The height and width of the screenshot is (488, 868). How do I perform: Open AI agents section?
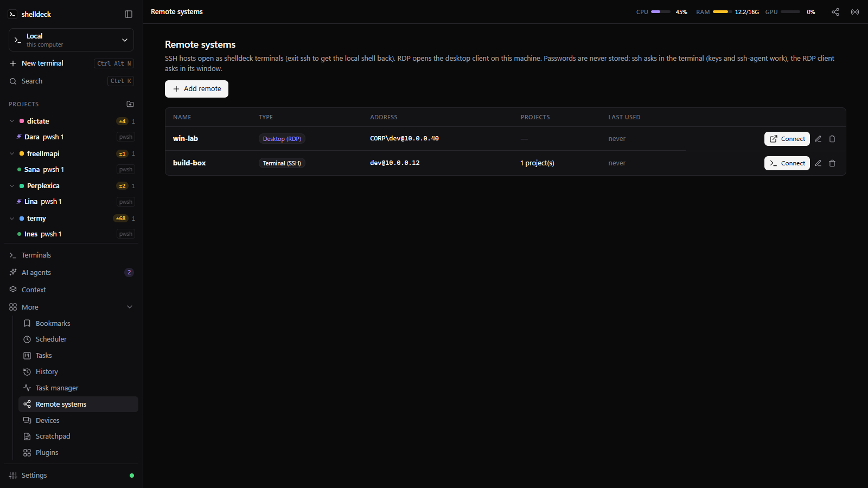click(71, 273)
